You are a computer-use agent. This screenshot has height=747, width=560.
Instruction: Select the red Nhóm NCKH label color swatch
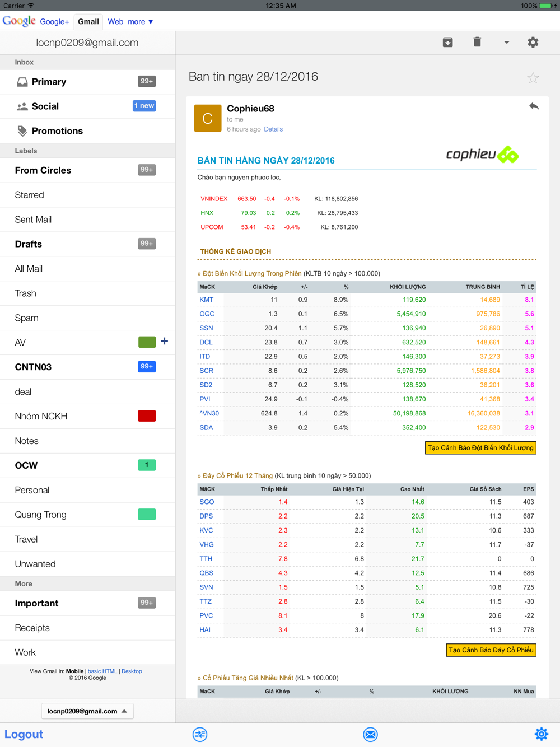point(147,416)
